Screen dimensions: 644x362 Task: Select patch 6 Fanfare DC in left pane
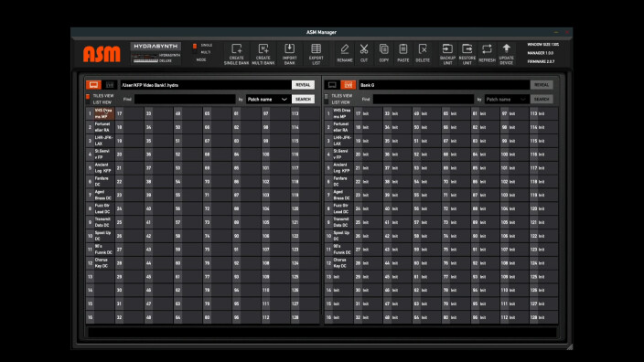coord(101,181)
